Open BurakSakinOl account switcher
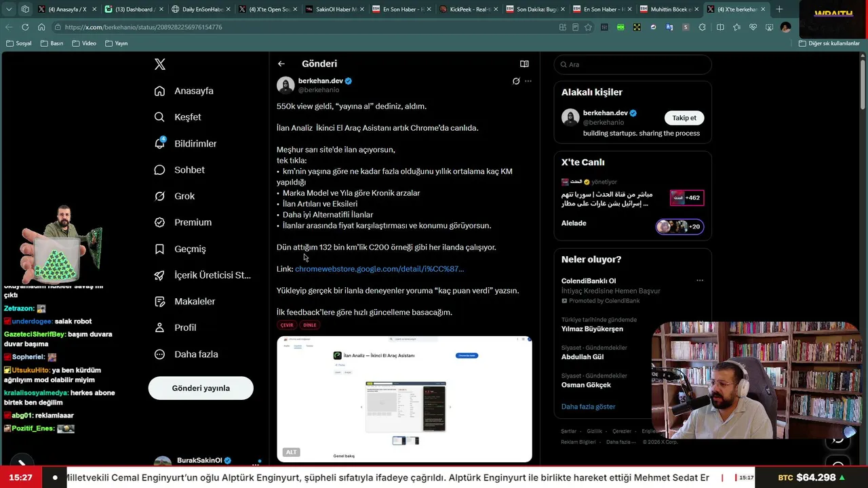The image size is (868, 488). (x=207, y=461)
